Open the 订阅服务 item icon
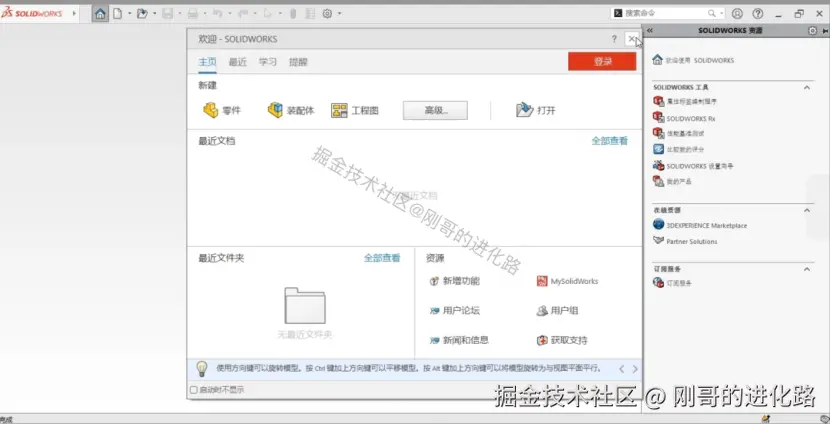Image resolution: width=830 pixels, height=424 pixels. coord(658,283)
